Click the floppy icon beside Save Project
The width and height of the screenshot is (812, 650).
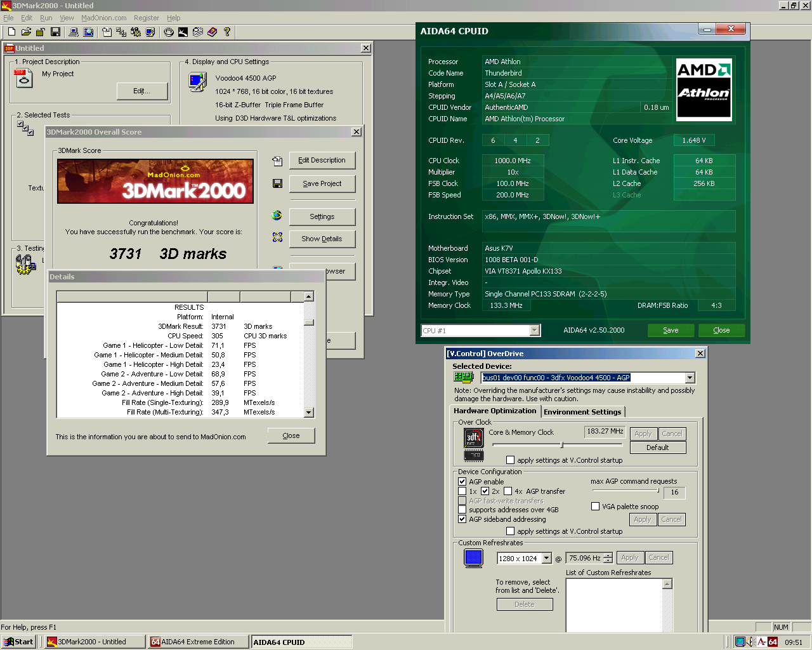pyautogui.click(x=277, y=183)
